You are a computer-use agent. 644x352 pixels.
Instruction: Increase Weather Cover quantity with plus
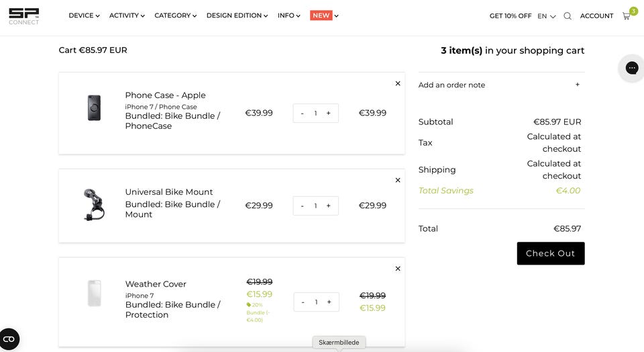pyautogui.click(x=329, y=302)
